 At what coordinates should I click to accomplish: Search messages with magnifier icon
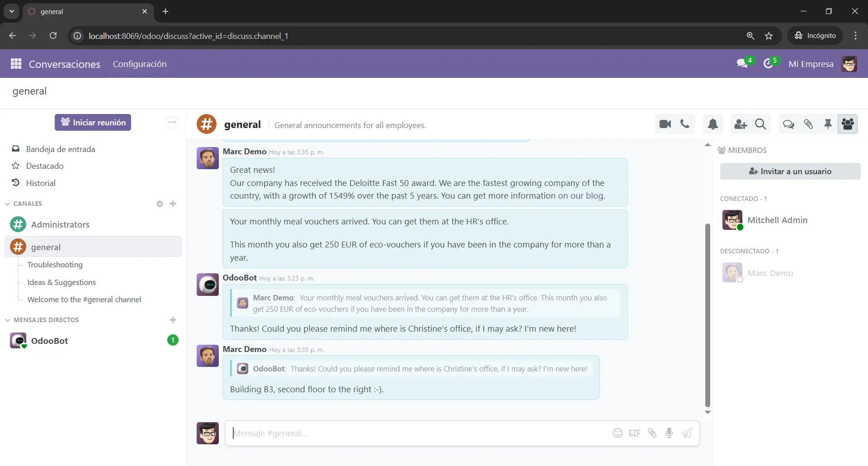click(x=760, y=124)
